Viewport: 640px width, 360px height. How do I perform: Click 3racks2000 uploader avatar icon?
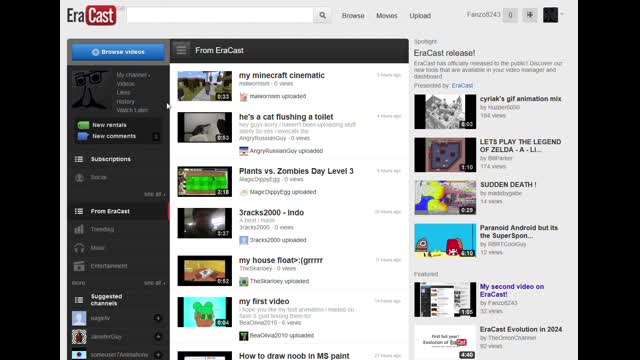tap(244, 240)
